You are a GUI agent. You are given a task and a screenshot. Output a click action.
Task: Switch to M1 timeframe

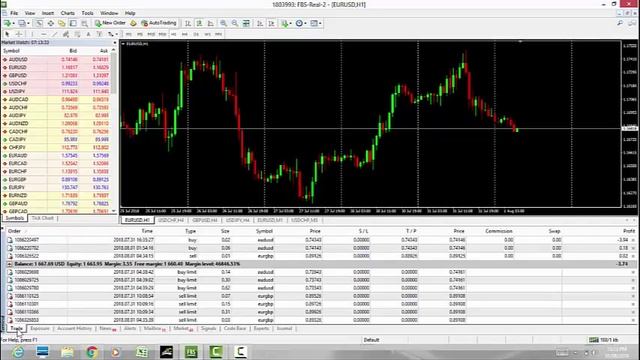(129, 34)
